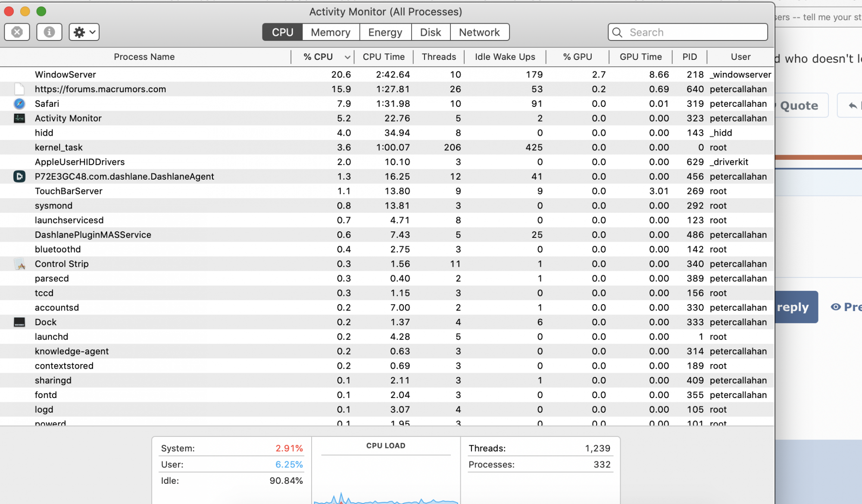Image resolution: width=862 pixels, height=504 pixels.
Task: Switch to the Memory tab
Action: tap(331, 32)
